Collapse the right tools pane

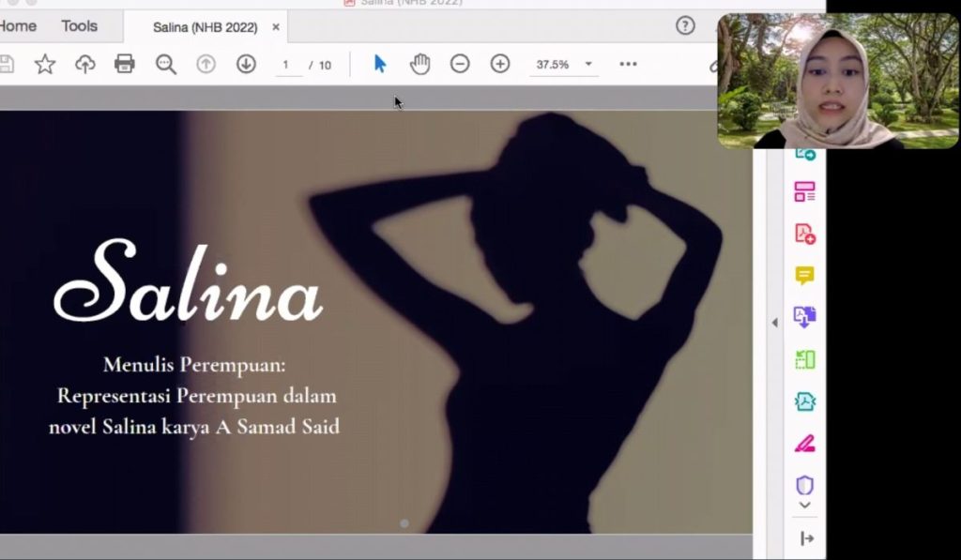pyautogui.click(x=806, y=538)
